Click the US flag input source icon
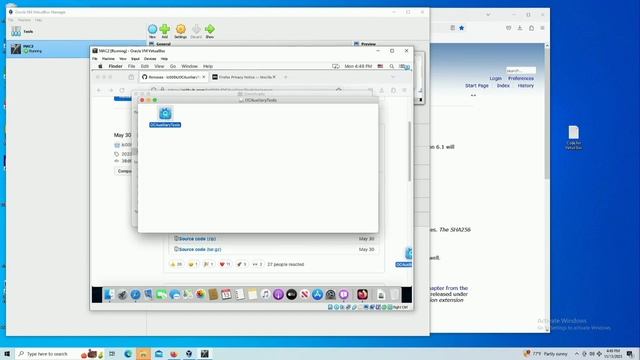The width and height of the screenshot is (640, 360). coord(380,66)
